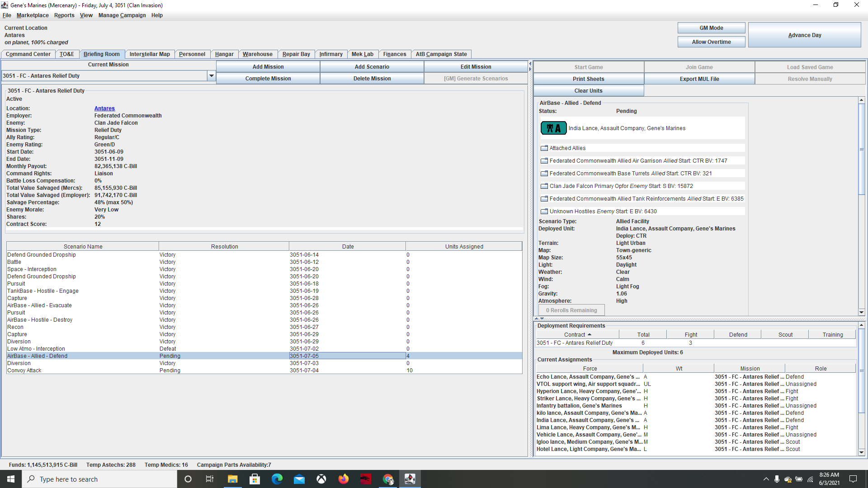Click the Add Scenario button
Viewport: 868px width, 488px height.
[372, 67]
